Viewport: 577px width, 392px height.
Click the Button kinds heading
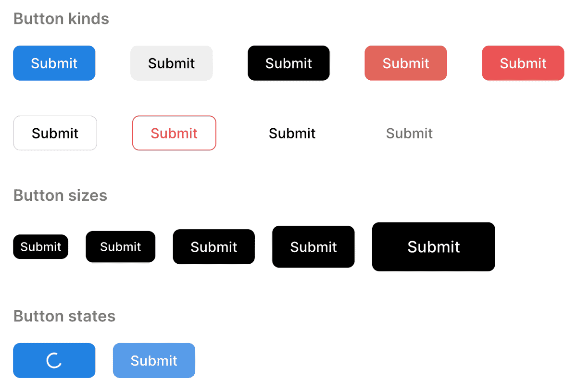[x=61, y=19]
